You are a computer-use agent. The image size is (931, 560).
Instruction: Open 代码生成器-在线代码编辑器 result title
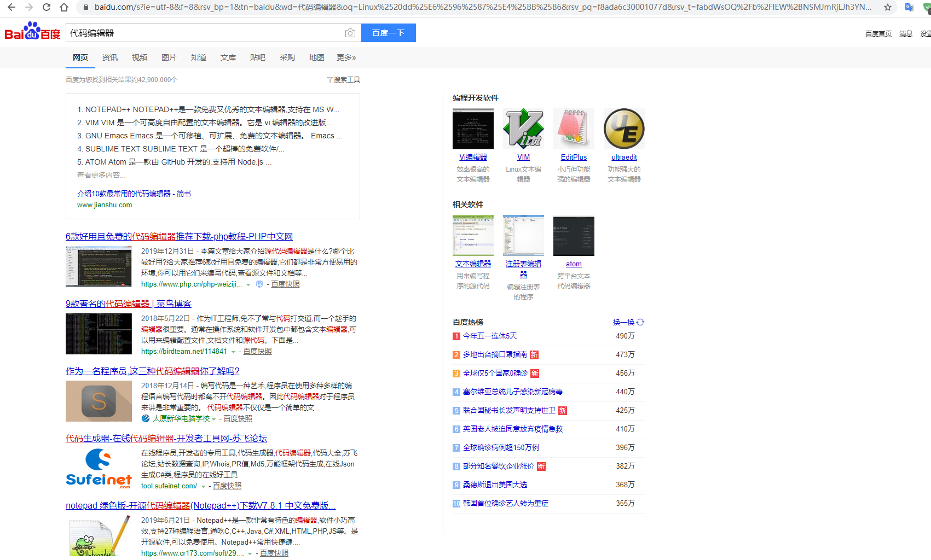click(166, 438)
